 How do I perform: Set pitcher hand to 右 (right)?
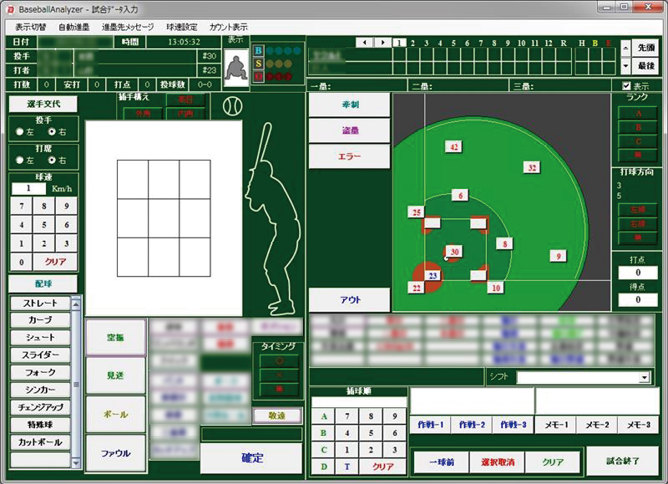click(52, 132)
